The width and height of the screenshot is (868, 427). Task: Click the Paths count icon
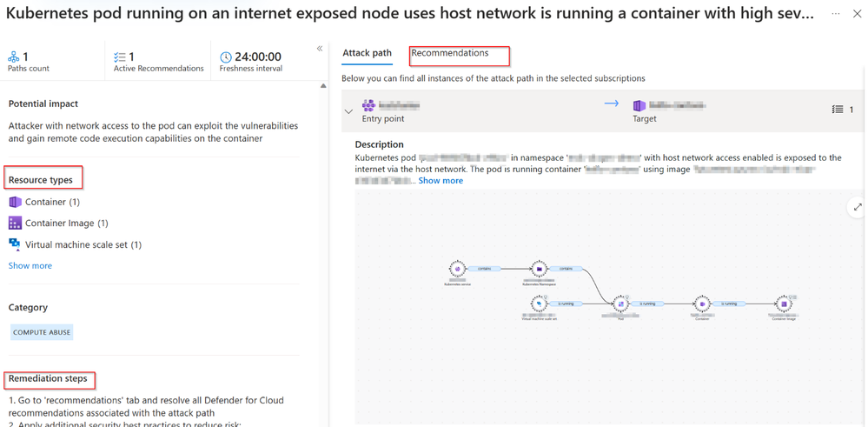coord(14,57)
